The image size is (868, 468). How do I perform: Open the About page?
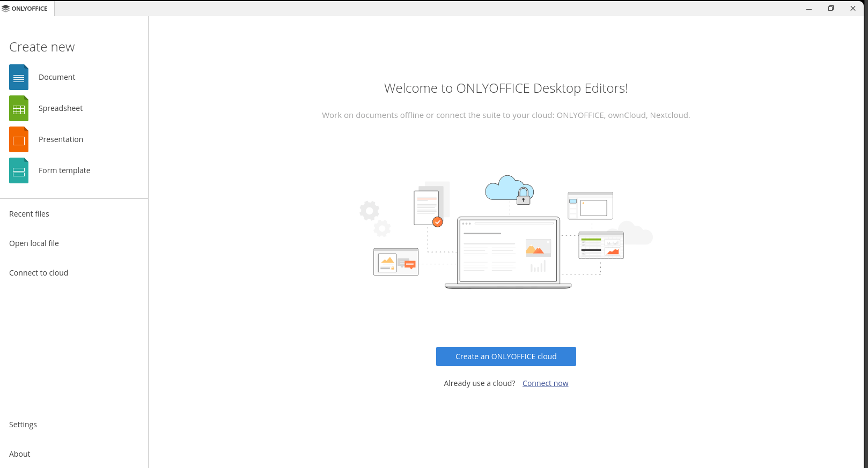20,454
